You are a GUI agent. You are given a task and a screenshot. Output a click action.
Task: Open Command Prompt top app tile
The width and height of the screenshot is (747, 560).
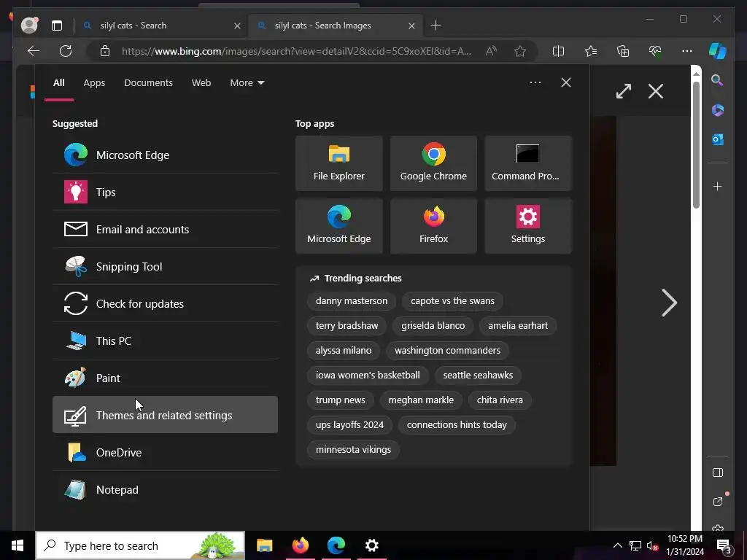(x=528, y=163)
